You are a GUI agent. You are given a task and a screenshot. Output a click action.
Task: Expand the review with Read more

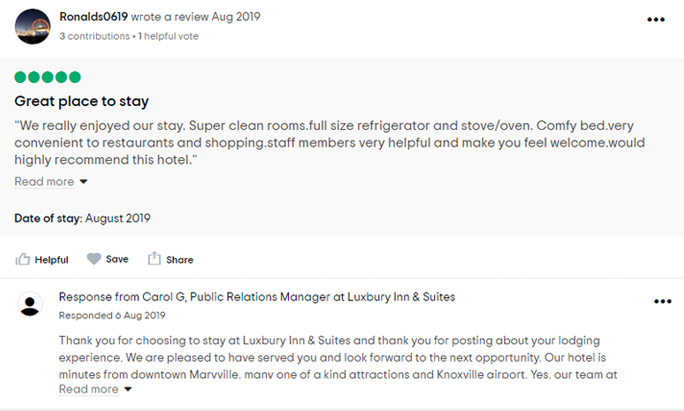tap(44, 182)
